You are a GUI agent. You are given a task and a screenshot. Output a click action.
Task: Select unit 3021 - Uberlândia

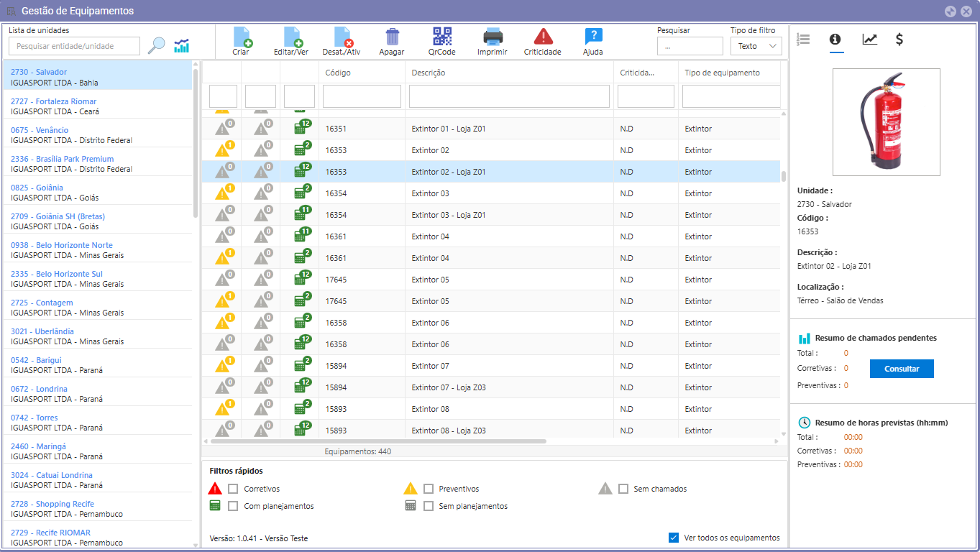coord(98,336)
